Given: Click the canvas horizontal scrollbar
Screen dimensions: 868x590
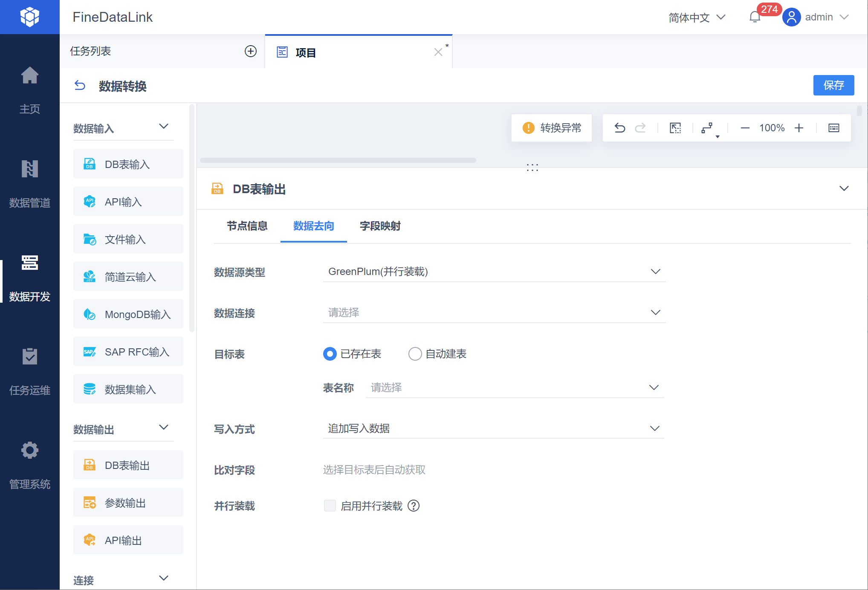Looking at the screenshot, I should pyautogui.click(x=338, y=160).
